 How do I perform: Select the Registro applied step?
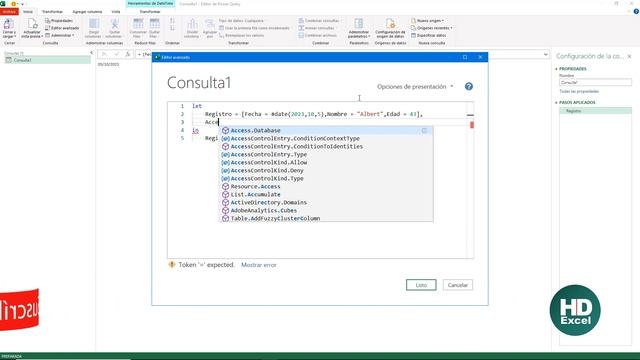[x=595, y=111]
